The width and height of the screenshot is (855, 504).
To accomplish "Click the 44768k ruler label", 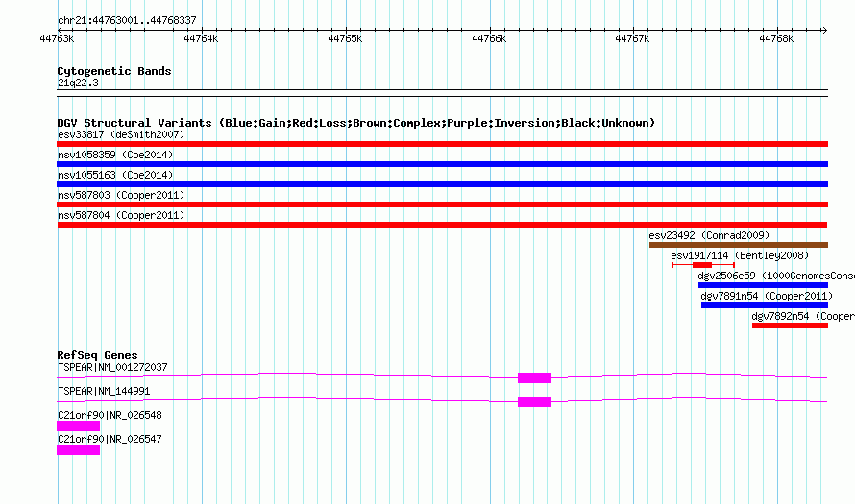I will (x=776, y=38).
